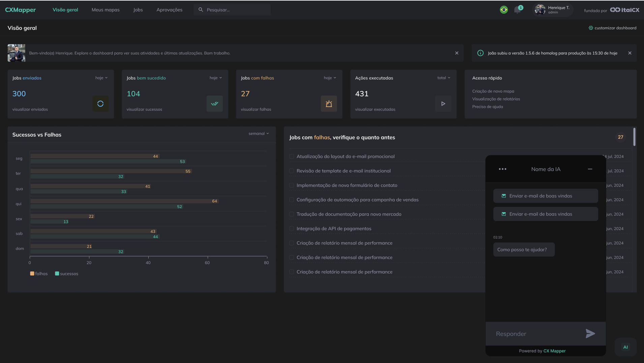Open the 'semanal' period dropdown on the chart

click(x=259, y=134)
